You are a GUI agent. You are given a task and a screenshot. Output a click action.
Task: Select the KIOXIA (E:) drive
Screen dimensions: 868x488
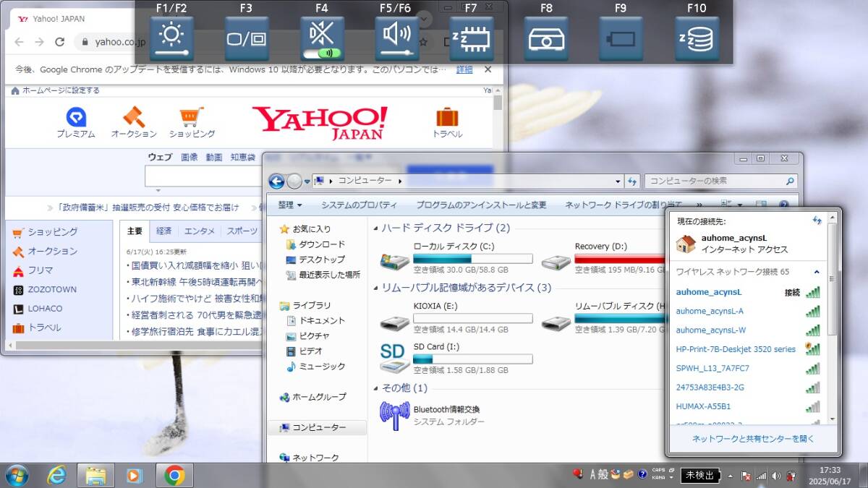coord(457,317)
